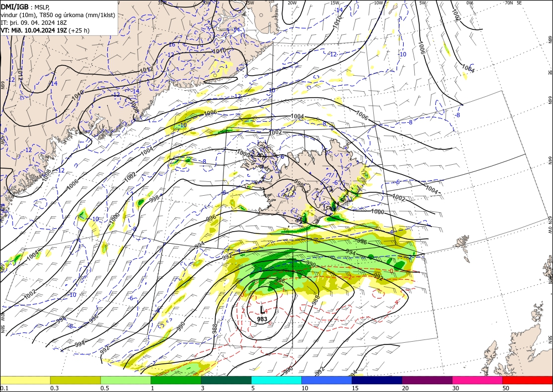Click the "0.5" legend scale value

(105, 388)
